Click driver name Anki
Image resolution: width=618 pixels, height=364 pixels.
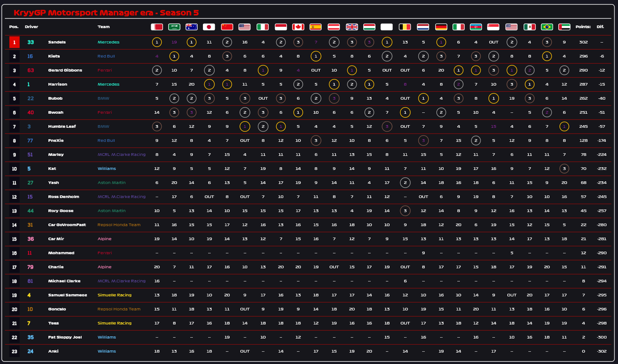(x=53, y=351)
